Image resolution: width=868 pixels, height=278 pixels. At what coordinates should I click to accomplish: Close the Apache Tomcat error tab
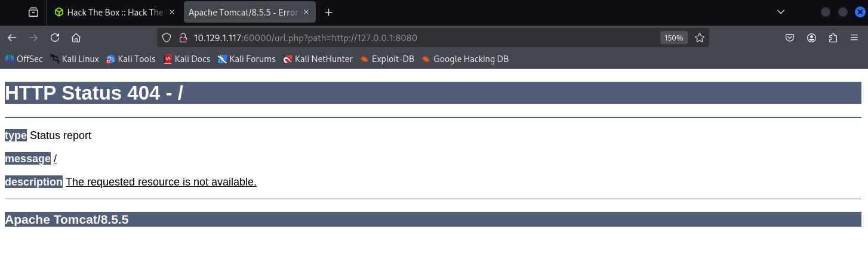tap(306, 12)
